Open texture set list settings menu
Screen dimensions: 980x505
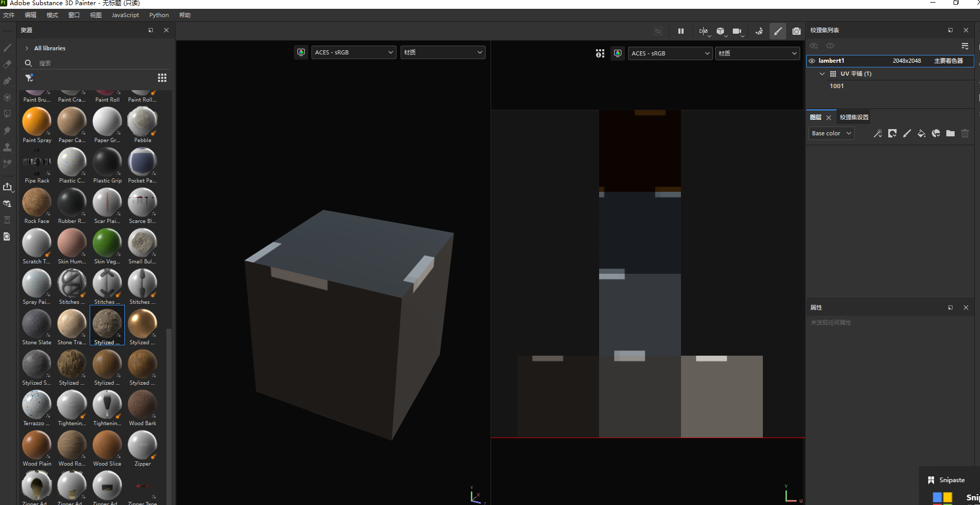pos(965,46)
